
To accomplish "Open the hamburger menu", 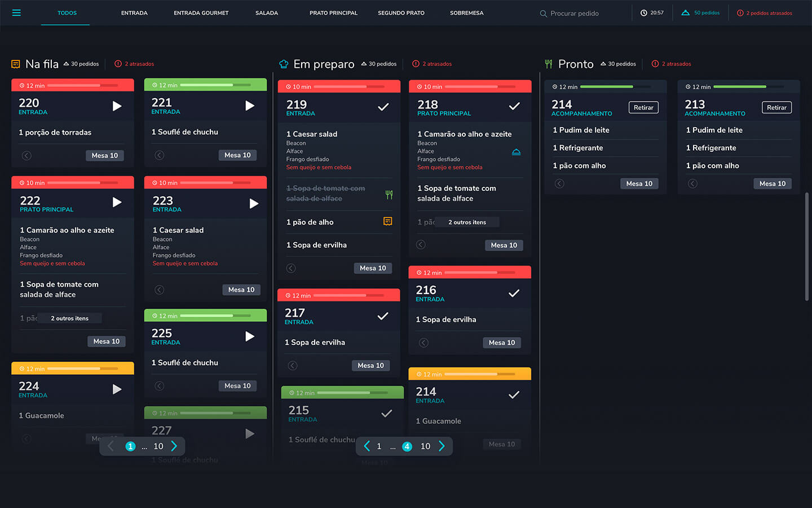I will point(16,13).
